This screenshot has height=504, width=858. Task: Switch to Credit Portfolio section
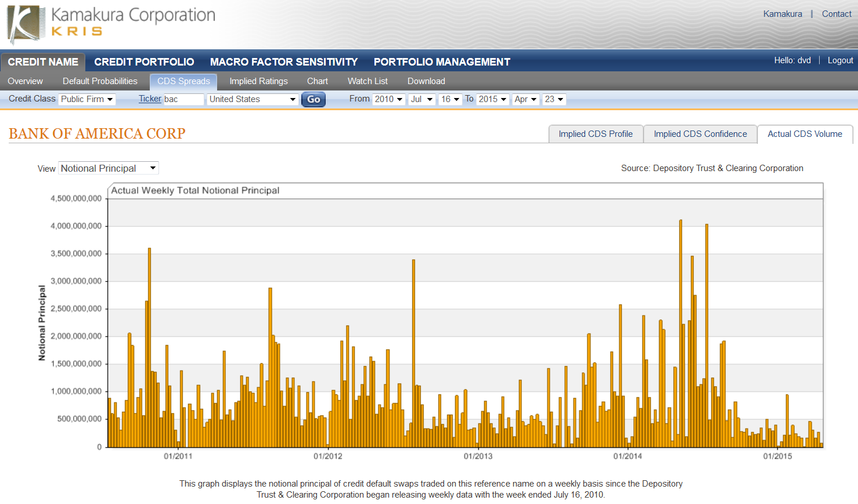(144, 62)
